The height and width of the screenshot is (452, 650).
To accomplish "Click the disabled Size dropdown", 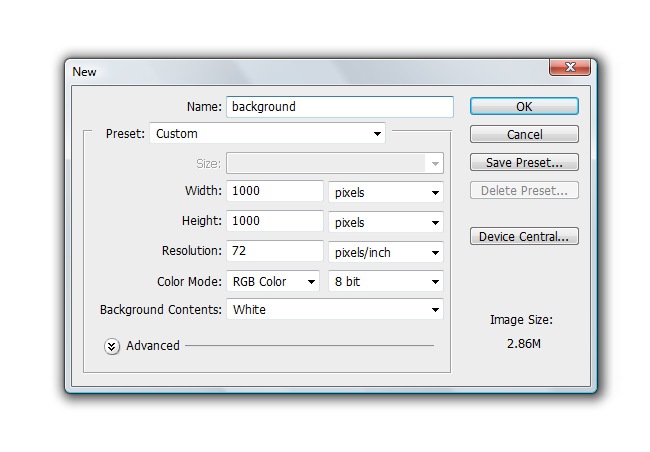I will click(335, 163).
